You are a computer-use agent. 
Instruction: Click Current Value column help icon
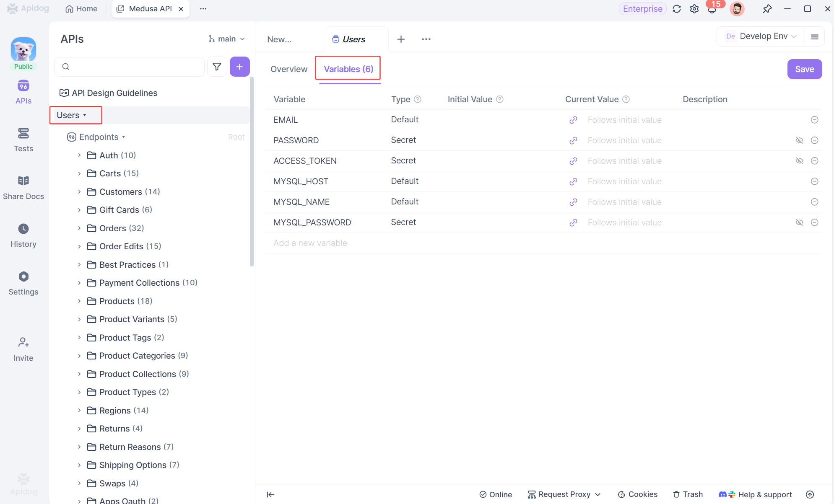point(626,99)
